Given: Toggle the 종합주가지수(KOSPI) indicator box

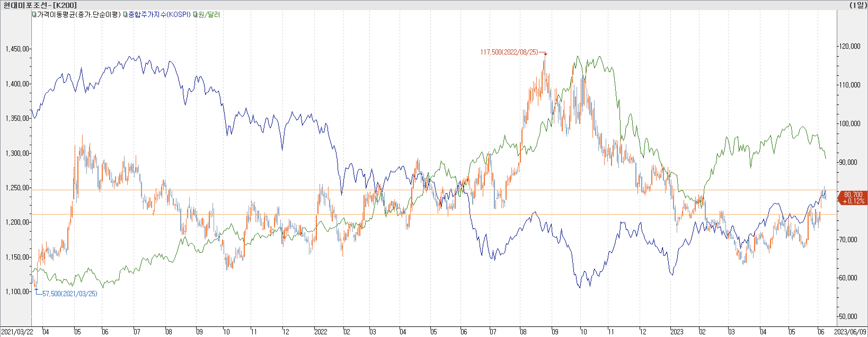Looking at the screenshot, I should pyautogui.click(x=125, y=15).
